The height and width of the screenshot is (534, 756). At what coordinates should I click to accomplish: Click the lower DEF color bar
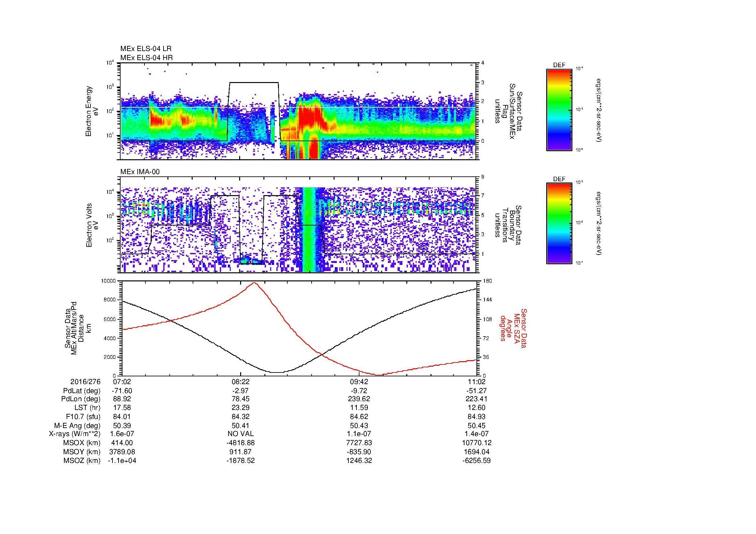click(559, 224)
